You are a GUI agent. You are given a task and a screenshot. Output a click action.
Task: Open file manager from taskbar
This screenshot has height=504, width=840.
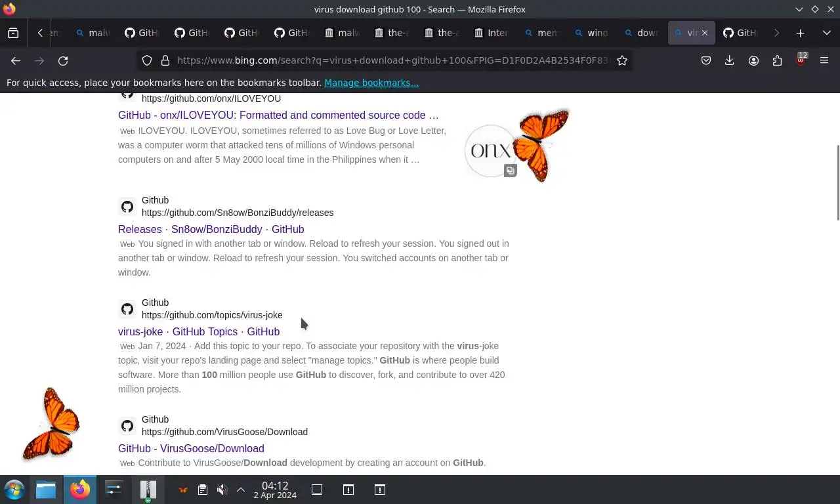click(46, 490)
